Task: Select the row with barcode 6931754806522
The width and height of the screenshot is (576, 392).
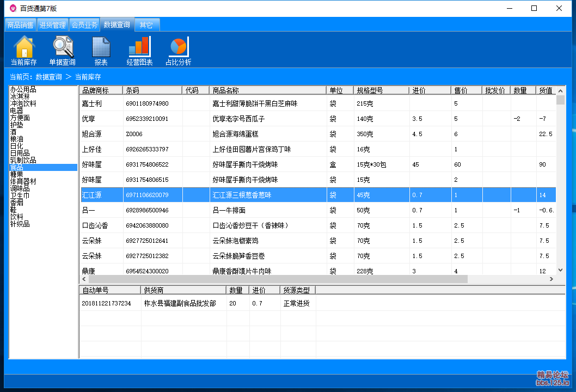Action: (318, 164)
